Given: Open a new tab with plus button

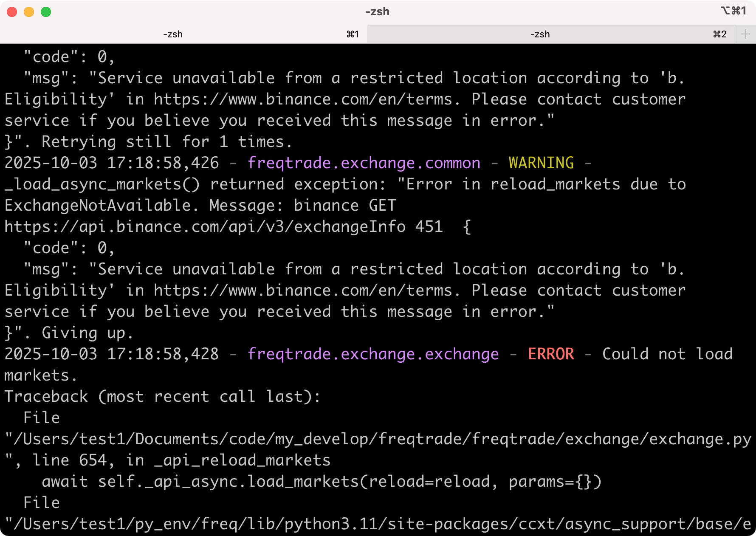Looking at the screenshot, I should pos(746,34).
